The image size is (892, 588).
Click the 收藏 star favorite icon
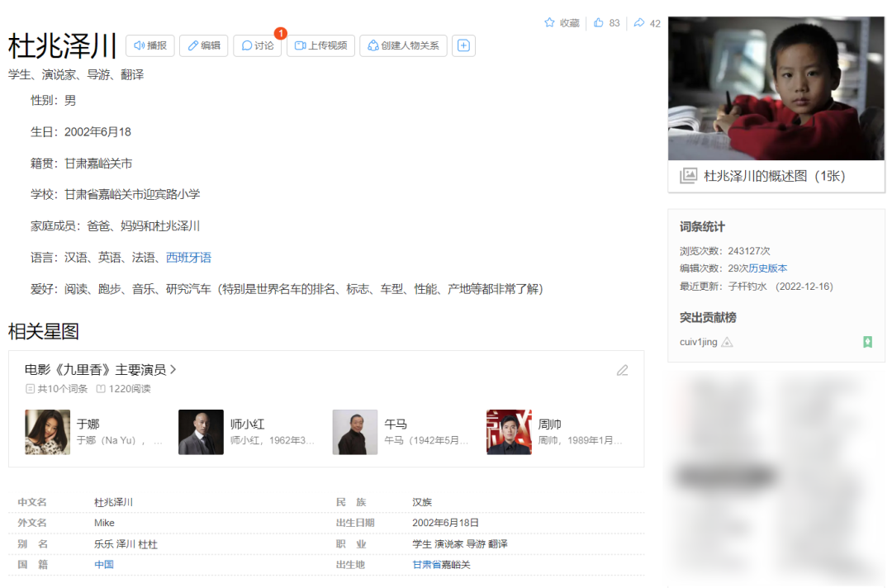click(549, 23)
